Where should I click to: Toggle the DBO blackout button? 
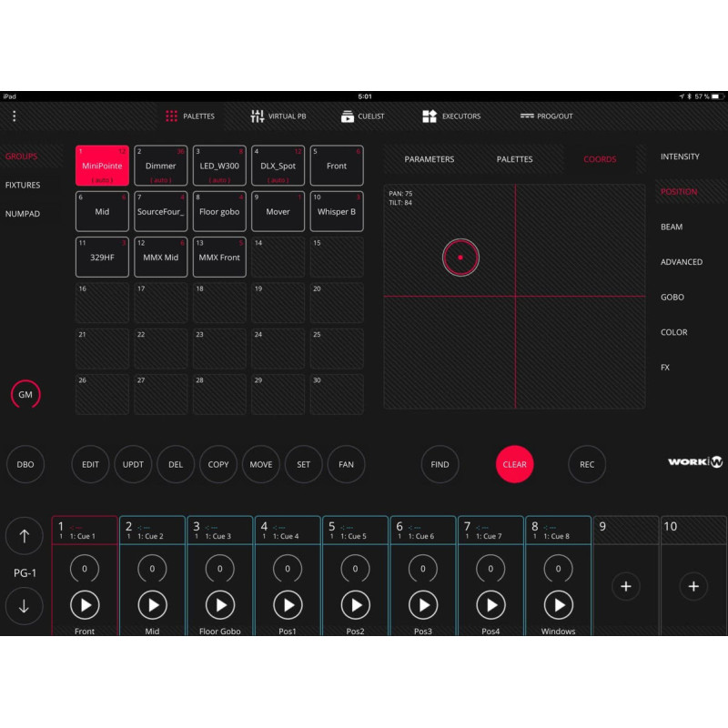pos(25,464)
